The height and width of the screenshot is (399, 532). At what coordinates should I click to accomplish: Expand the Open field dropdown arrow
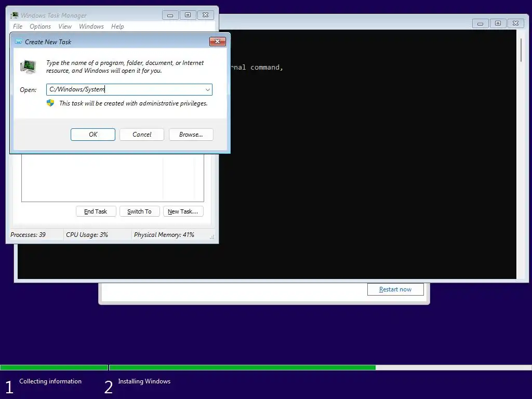(x=208, y=89)
